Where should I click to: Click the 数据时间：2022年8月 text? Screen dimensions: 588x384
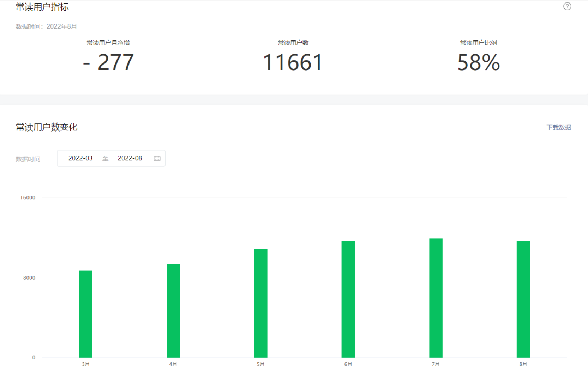pos(46,26)
